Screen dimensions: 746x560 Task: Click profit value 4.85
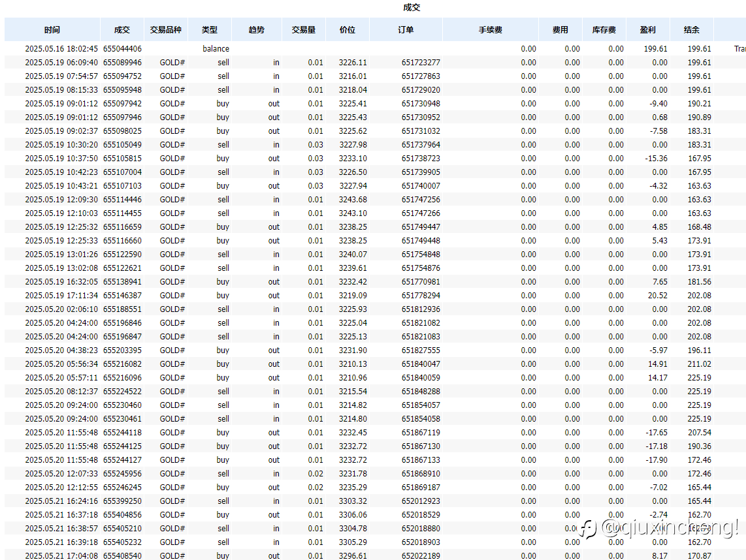pyautogui.click(x=660, y=227)
